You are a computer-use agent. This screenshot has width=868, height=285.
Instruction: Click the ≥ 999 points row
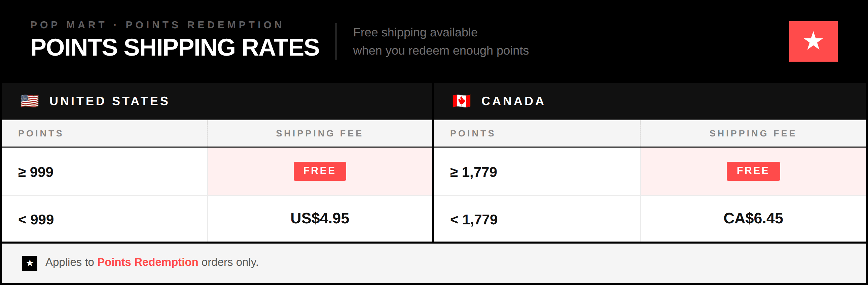point(217,172)
